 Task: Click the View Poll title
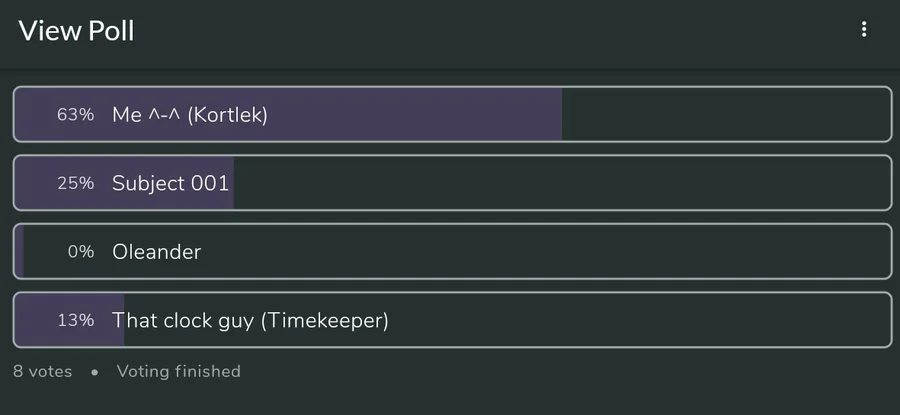76,31
